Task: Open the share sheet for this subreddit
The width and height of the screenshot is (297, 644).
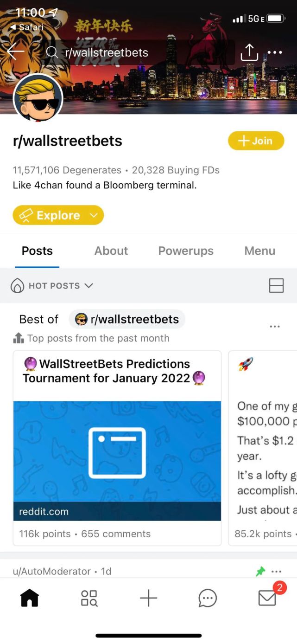Action: (x=249, y=52)
